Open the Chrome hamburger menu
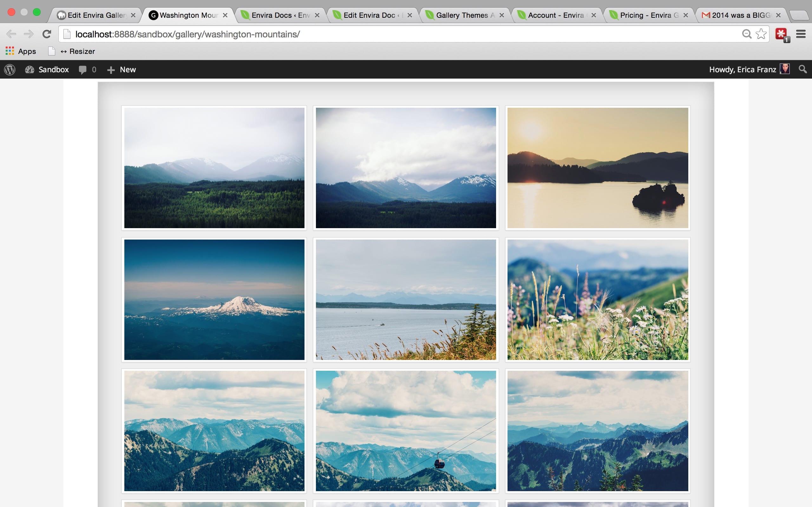The image size is (812, 507). click(801, 34)
